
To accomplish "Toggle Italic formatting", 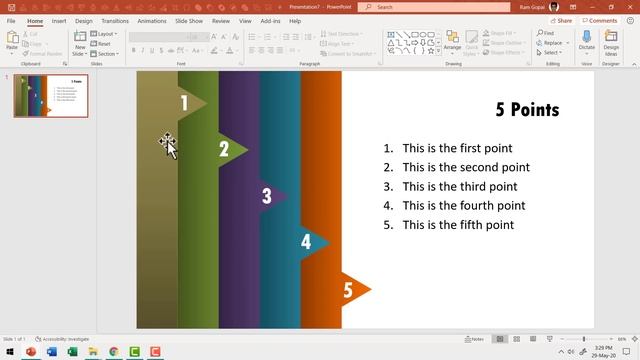I will click(x=142, y=51).
